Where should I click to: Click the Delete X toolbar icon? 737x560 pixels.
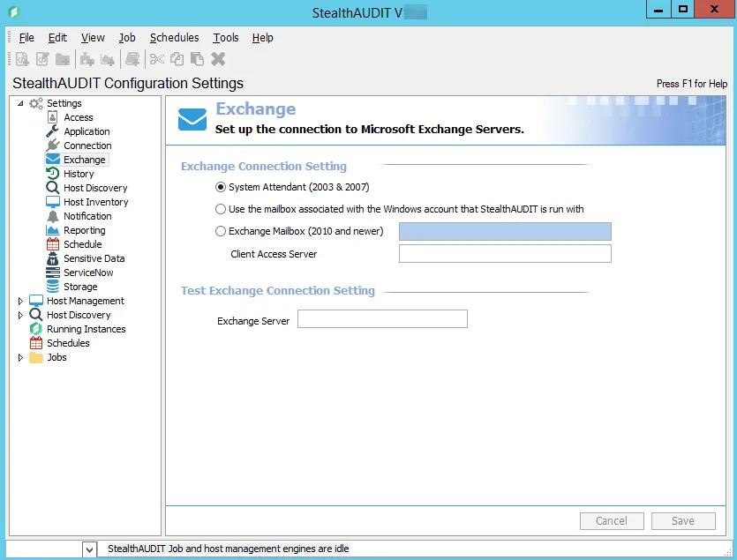(218, 59)
